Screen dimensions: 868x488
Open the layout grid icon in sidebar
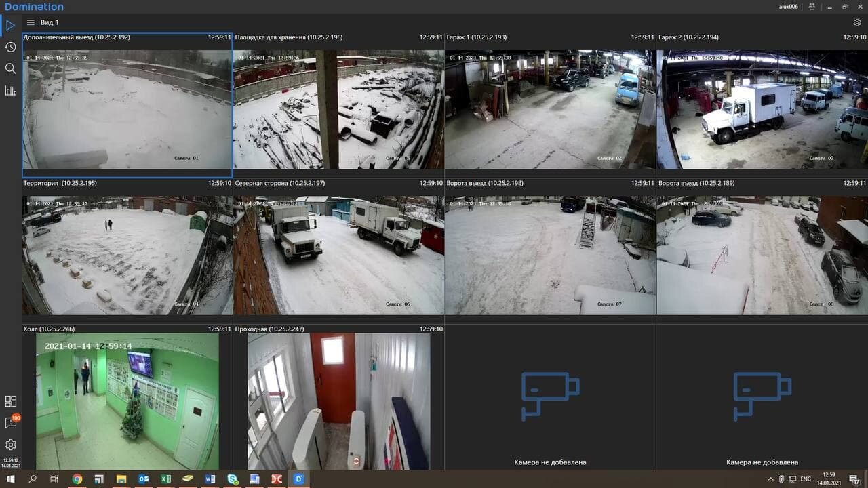click(10, 401)
